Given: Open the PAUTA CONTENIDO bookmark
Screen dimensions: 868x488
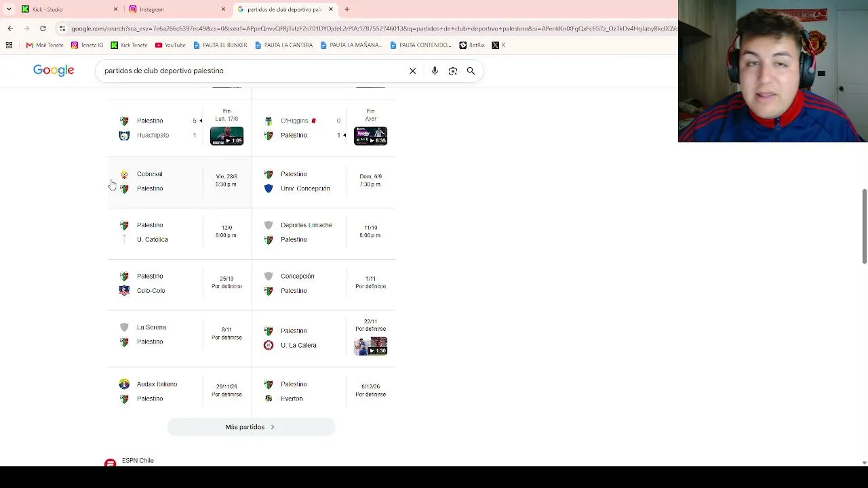Looking at the screenshot, I should point(420,45).
